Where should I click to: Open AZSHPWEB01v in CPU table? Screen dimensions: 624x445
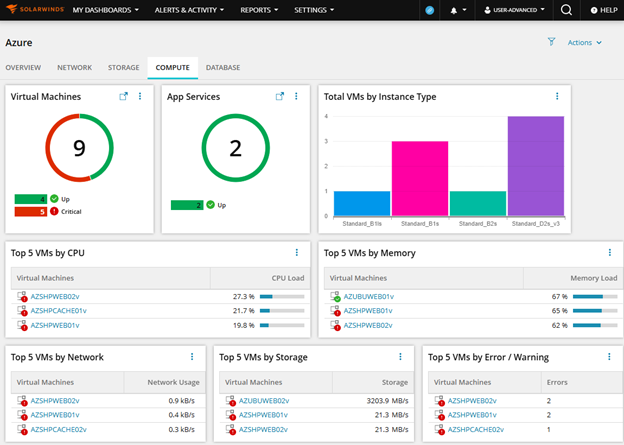coord(55,326)
